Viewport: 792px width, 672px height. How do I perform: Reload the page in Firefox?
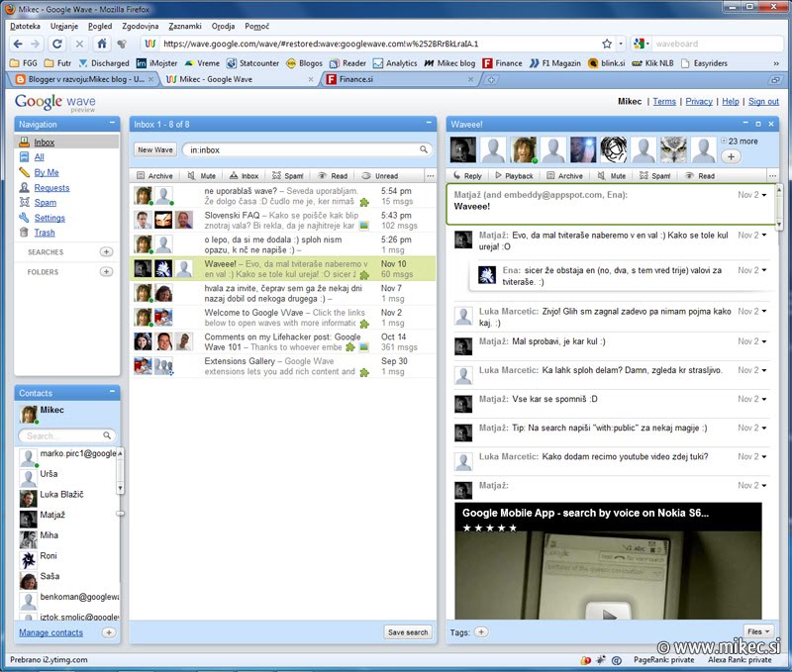coord(57,44)
